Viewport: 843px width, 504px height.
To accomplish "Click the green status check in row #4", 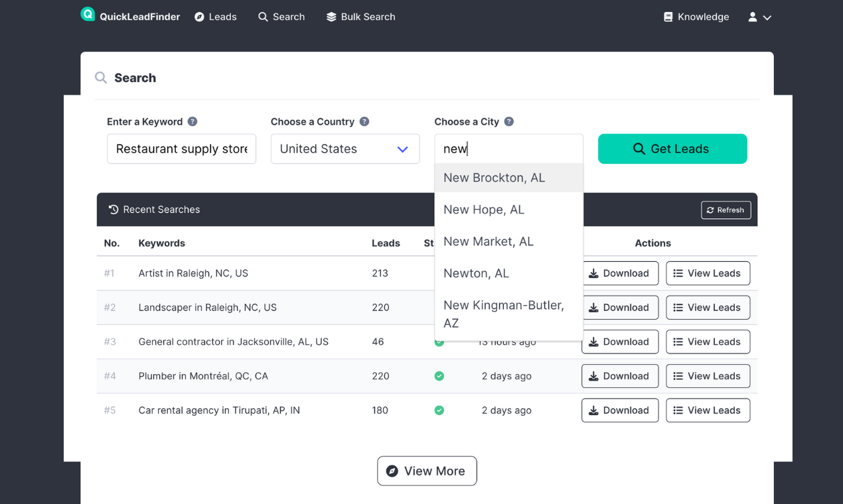I will pyautogui.click(x=439, y=376).
